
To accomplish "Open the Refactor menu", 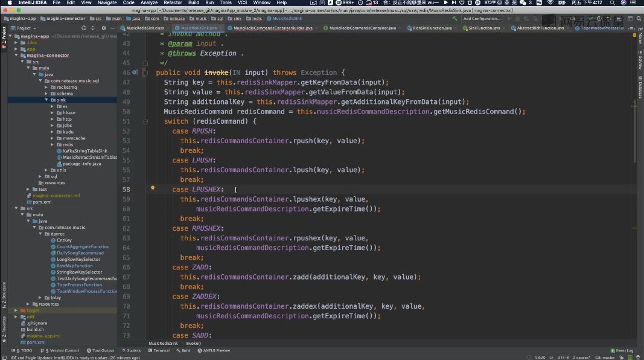I will click(x=173, y=3).
